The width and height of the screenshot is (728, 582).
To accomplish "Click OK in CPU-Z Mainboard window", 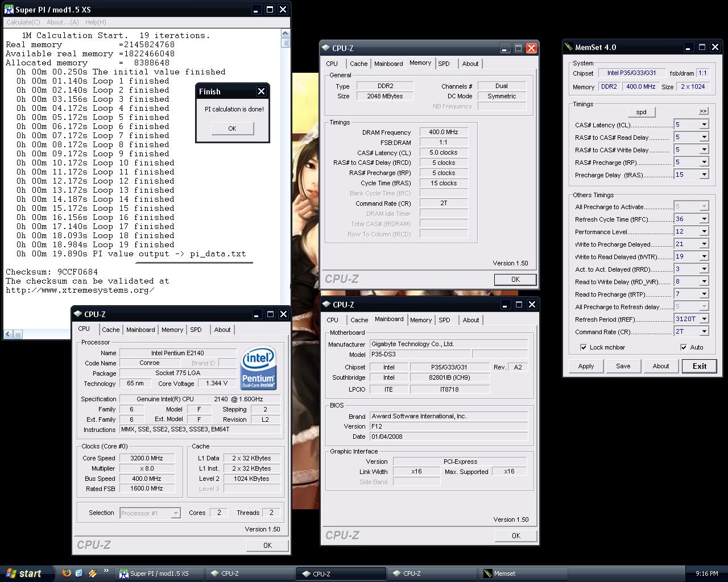I will pos(516,535).
